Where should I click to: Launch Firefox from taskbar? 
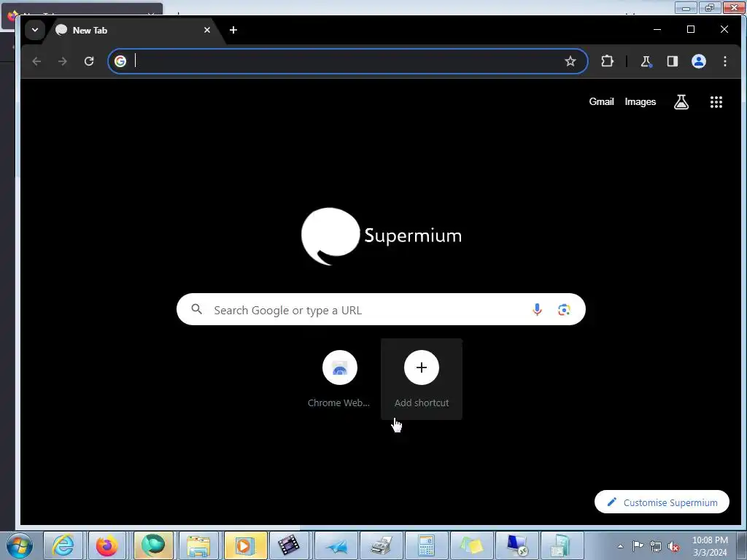pyautogui.click(x=107, y=545)
